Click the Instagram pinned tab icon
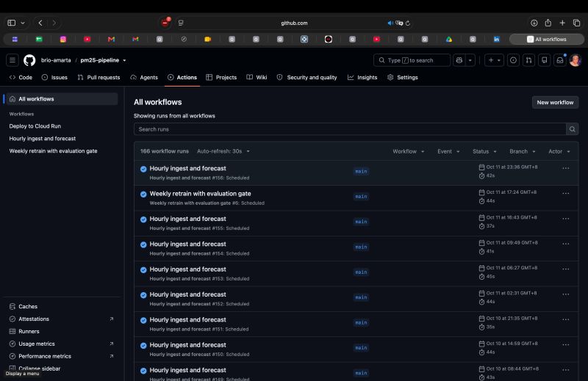Image resolution: width=588 pixels, height=381 pixels. click(x=63, y=39)
